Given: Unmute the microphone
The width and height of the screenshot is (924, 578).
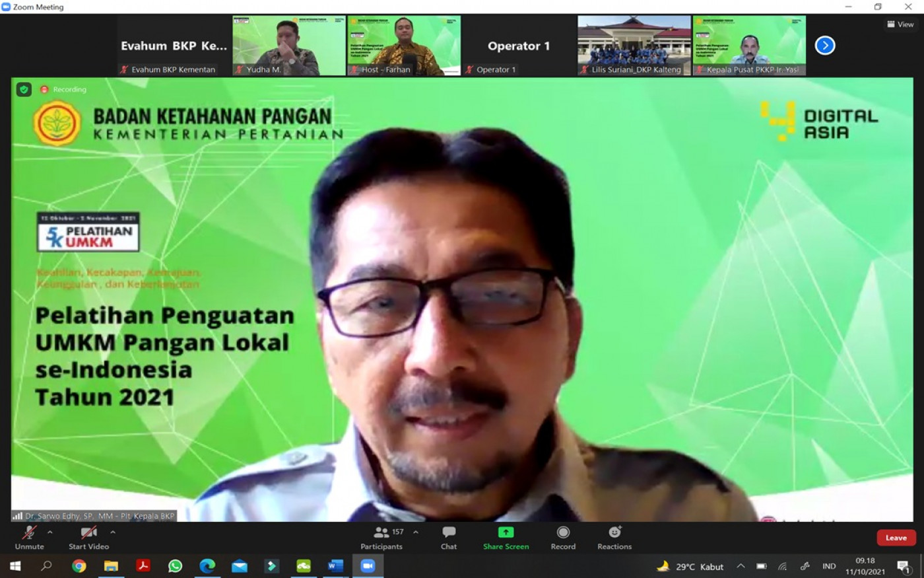Looking at the screenshot, I should [29, 536].
